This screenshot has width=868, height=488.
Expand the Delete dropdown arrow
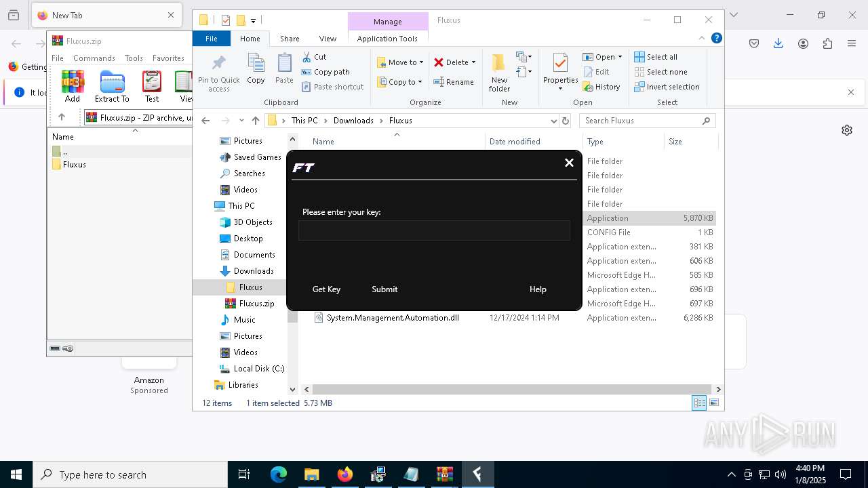pyautogui.click(x=473, y=62)
